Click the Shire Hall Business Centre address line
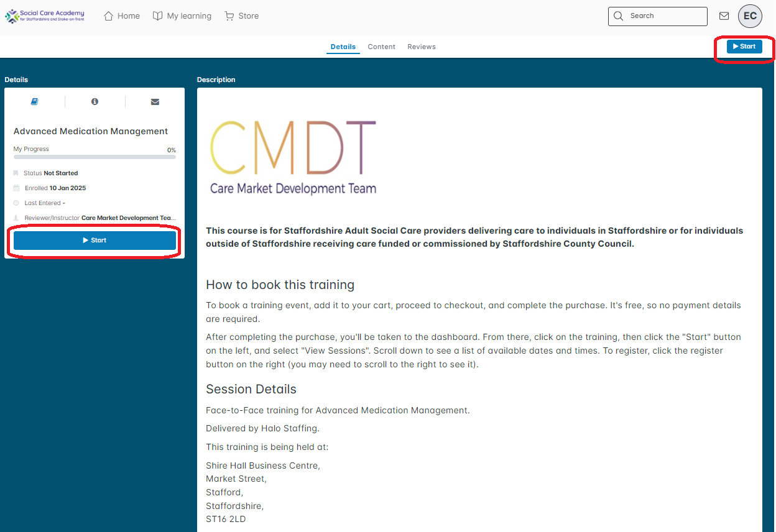Viewport: 776px width, 532px height. (x=263, y=465)
